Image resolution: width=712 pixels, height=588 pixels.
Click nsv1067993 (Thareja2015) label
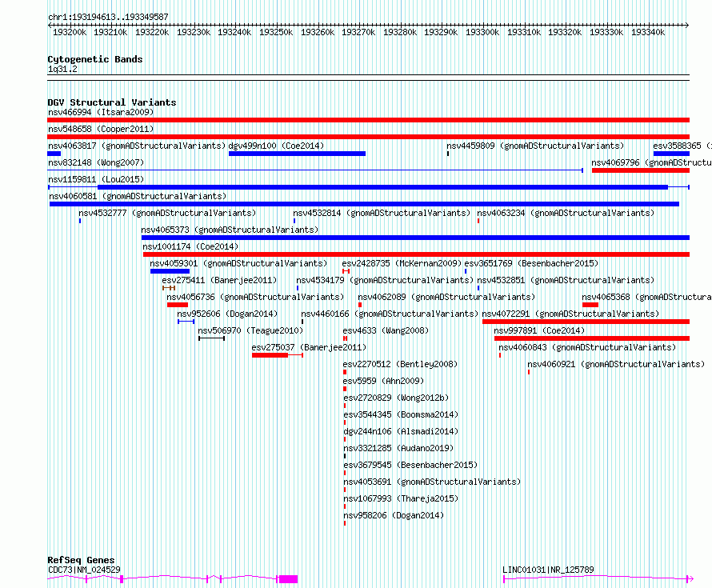click(401, 498)
